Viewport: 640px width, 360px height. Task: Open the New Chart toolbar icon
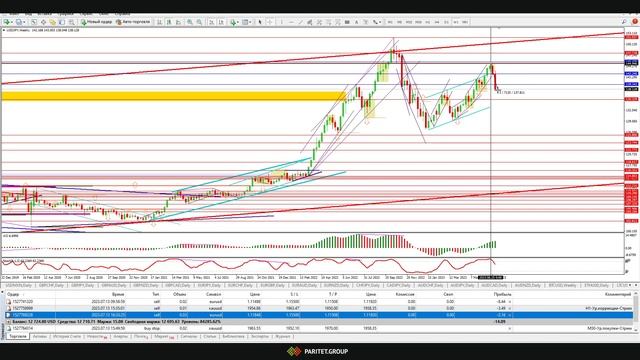click(x=7, y=22)
